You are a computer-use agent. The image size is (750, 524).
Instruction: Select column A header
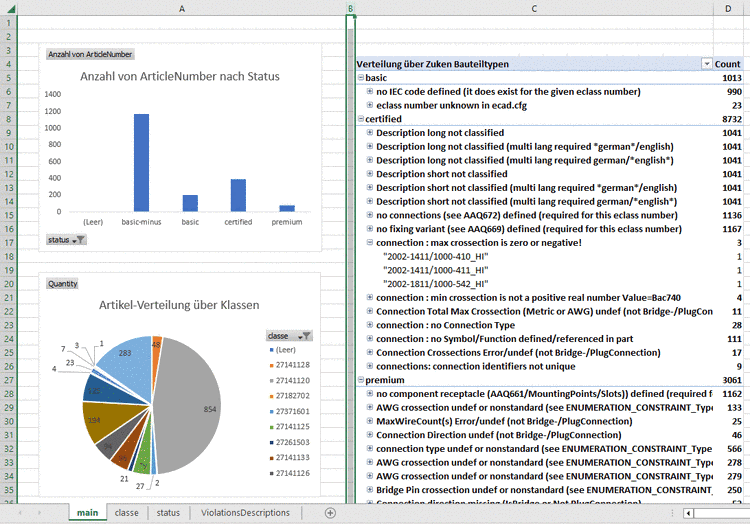[x=182, y=9]
